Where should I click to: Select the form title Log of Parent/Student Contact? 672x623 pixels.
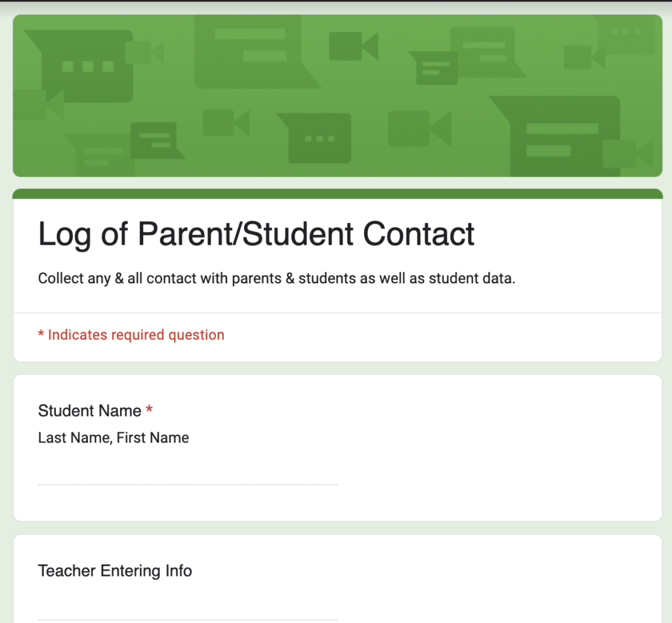tap(256, 234)
